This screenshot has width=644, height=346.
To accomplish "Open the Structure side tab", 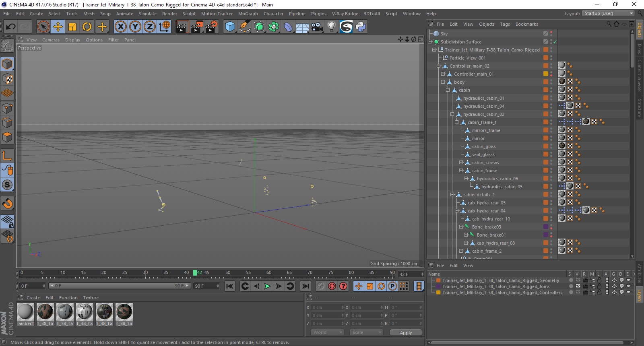I will pos(639,108).
